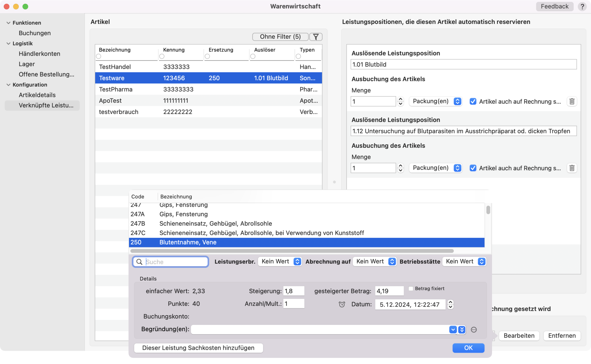Click the help question mark button

(x=582, y=6)
